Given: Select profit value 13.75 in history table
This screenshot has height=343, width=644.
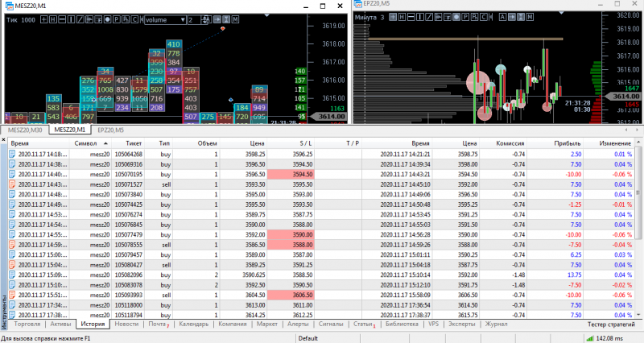Looking at the screenshot, I should (x=574, y=275).
